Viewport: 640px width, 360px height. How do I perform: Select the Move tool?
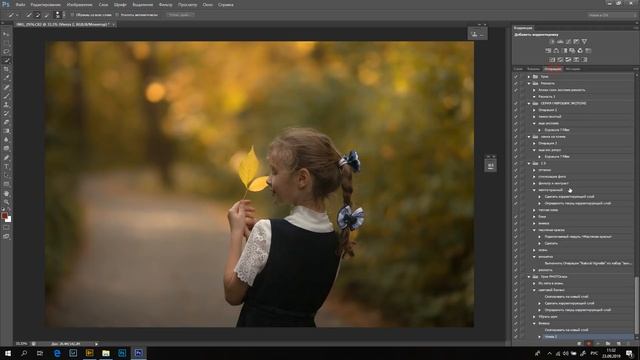coord(6,34)
